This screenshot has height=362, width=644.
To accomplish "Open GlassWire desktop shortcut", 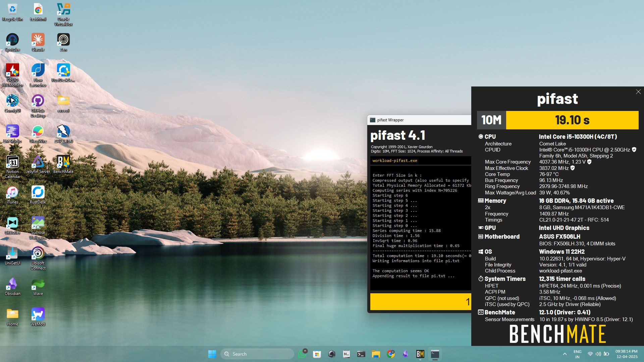I will pyautogui.click(x=38, y=134).
